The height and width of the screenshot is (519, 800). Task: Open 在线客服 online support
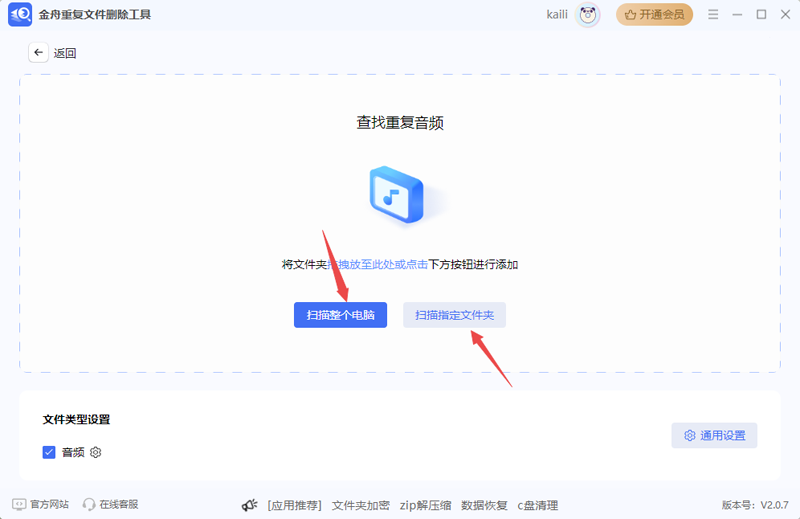(x=111, y=504)
